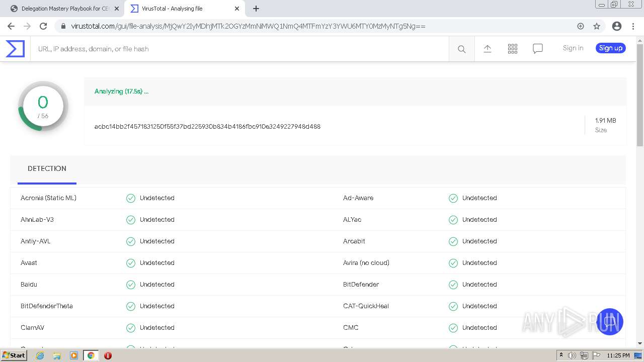Click ALYac engine name
This screenshot has height=362, width=644.
[352, 220]
